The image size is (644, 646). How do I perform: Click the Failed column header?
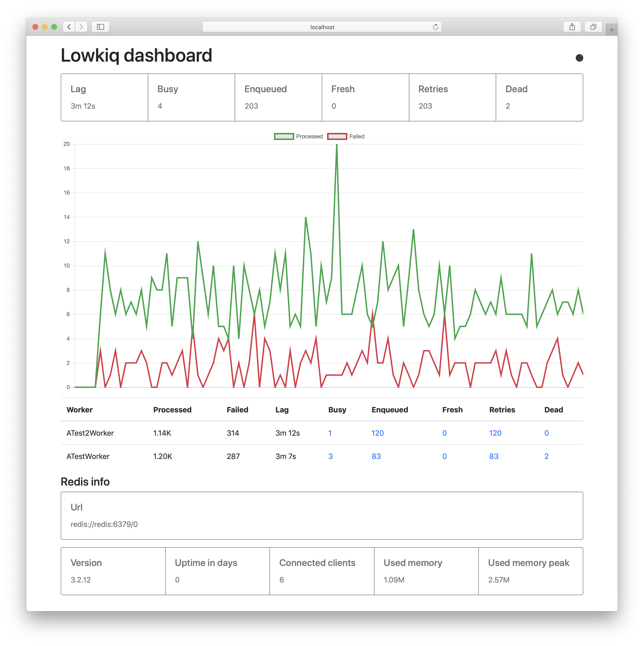coord(237,410)
